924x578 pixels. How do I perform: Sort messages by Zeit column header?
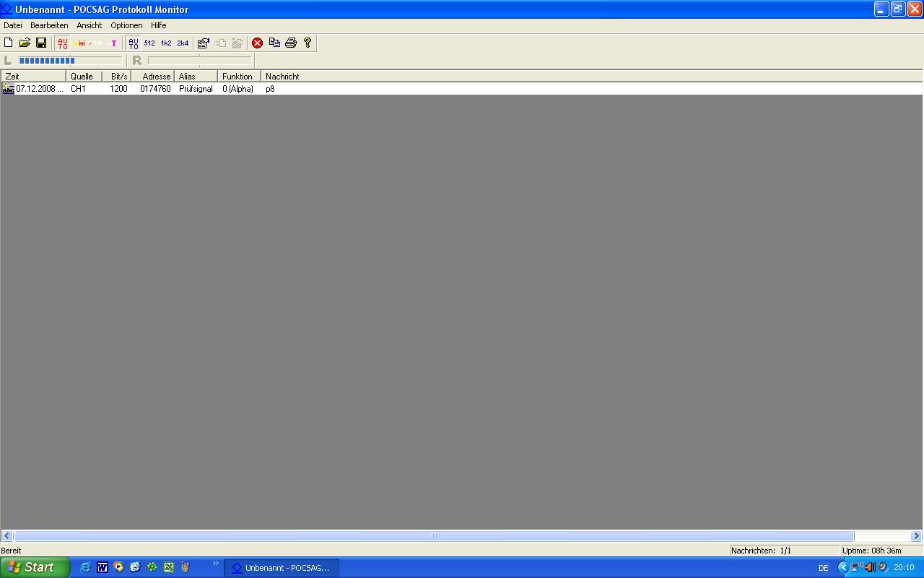coord(32,76)
